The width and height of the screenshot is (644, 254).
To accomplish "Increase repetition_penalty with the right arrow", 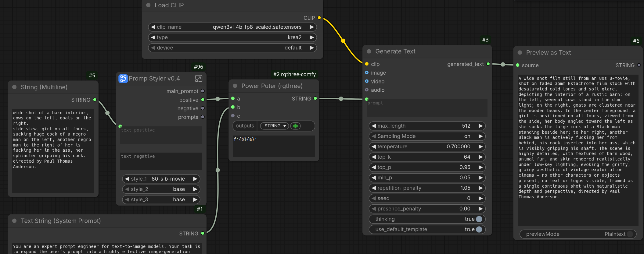I will pyautogui.click(x=480, y=188).
